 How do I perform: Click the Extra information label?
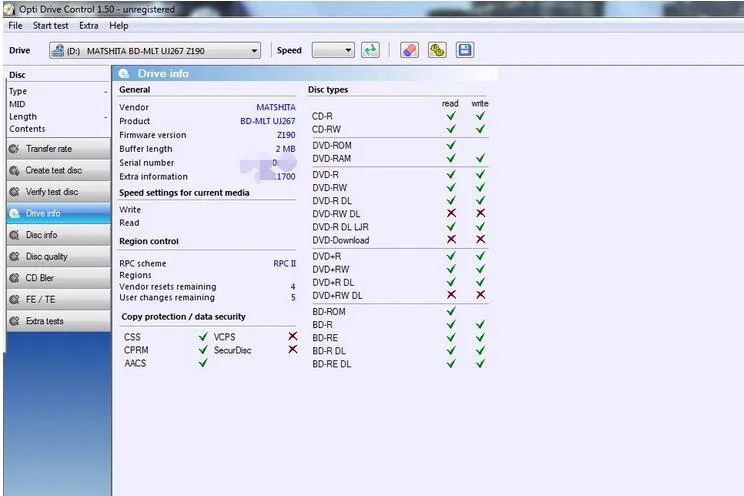(153, 176)
